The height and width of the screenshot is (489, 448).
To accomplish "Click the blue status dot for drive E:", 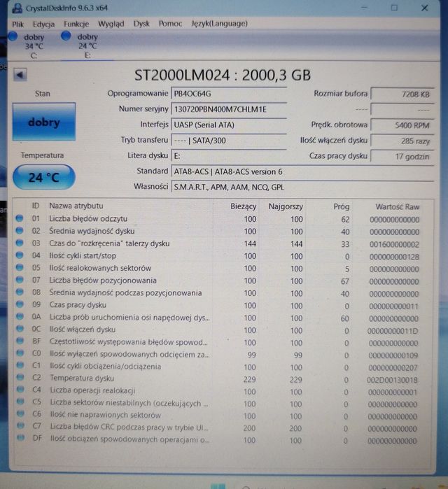I will click(66, 36).
